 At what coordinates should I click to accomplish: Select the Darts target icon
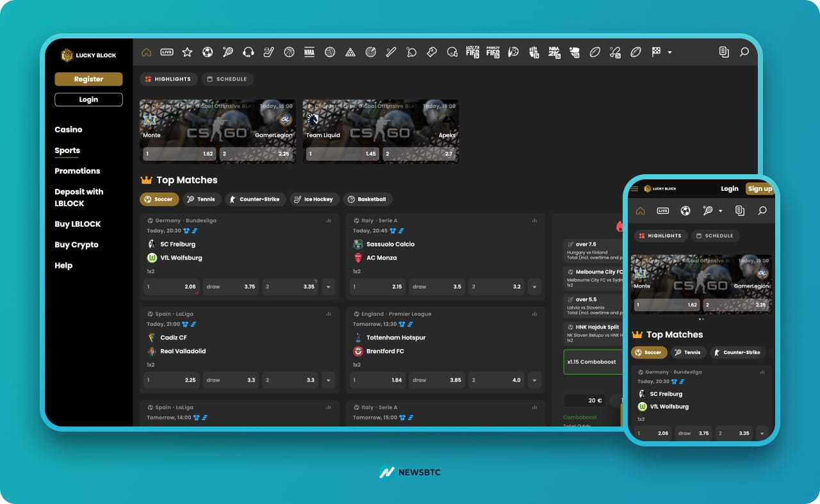[x=371, y=52]
